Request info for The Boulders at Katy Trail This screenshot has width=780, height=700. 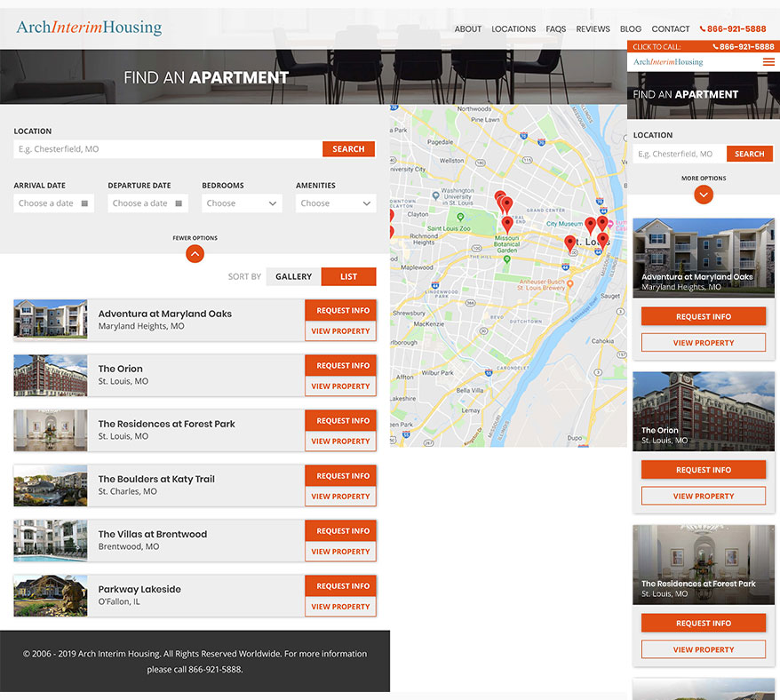coord(341,476)
